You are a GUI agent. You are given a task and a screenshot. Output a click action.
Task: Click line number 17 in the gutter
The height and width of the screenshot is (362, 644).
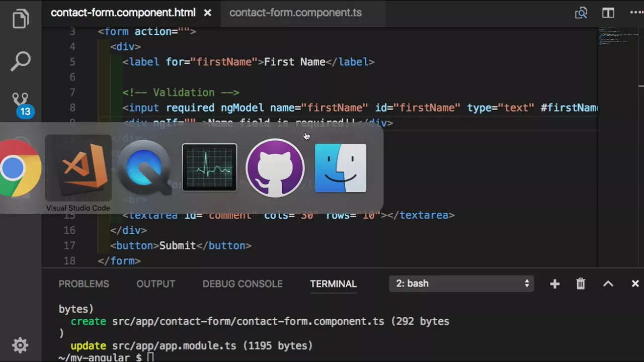(x=69, y=245)
